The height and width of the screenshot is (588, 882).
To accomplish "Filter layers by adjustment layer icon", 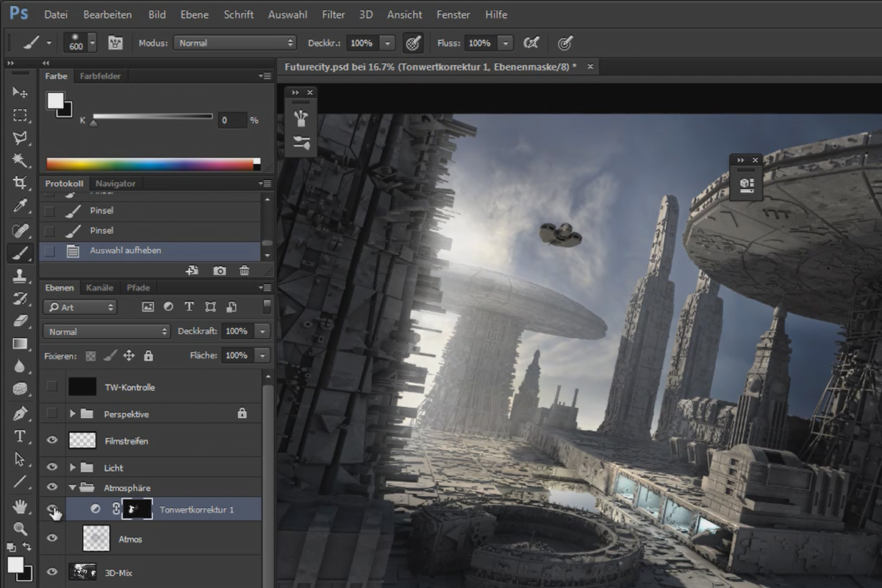I will [168, 306].
